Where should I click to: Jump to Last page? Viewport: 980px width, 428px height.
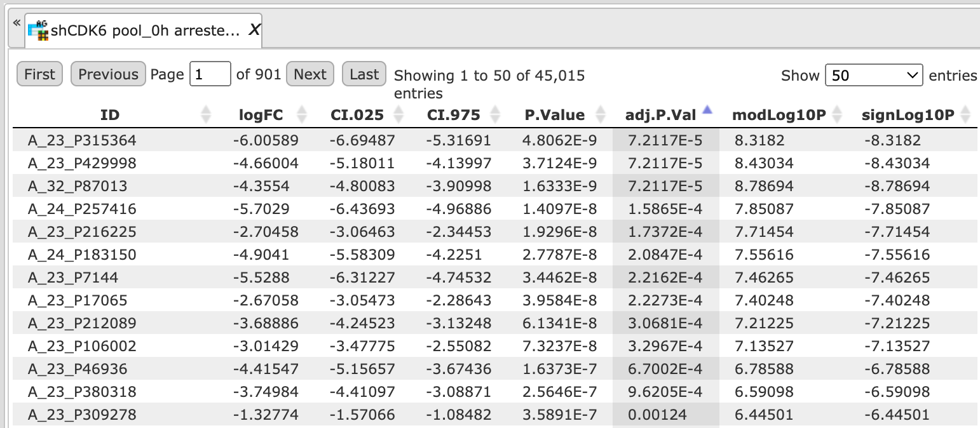(x=364, y=74)
